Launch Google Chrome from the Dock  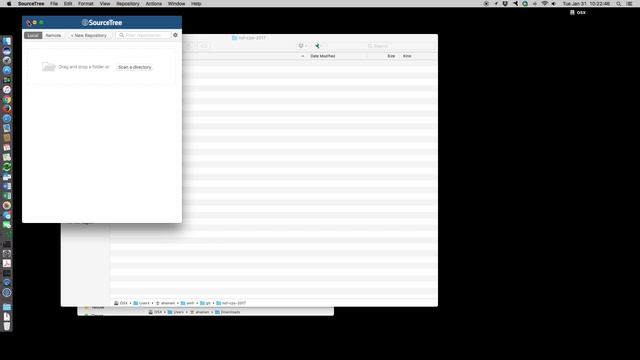(7, 99)
